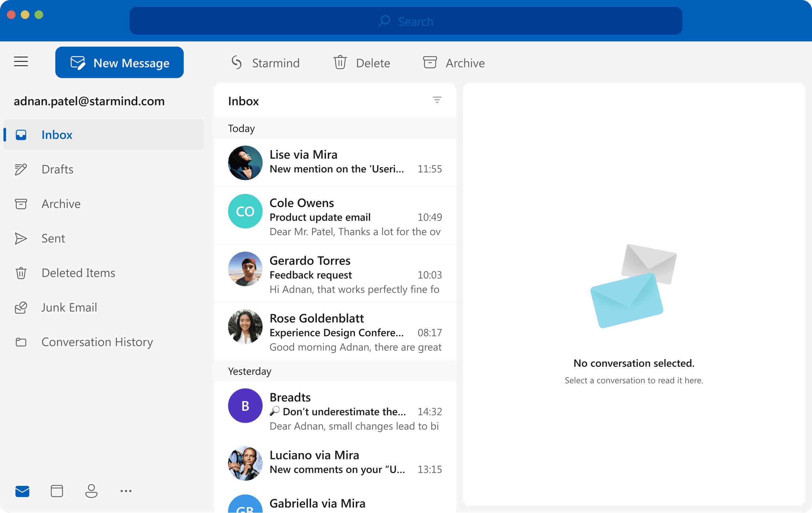Open Conversation History folder
Viewport: 812px width, 513px height.
[97, 342]
